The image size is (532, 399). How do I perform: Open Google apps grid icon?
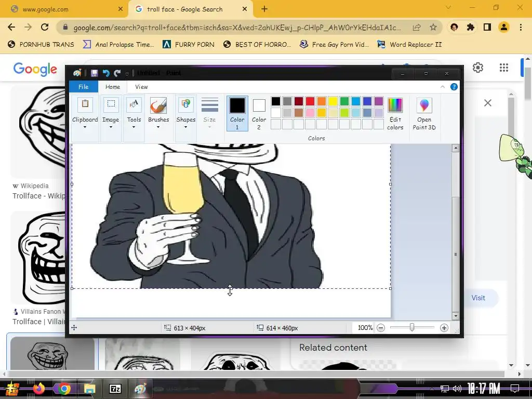504,68
